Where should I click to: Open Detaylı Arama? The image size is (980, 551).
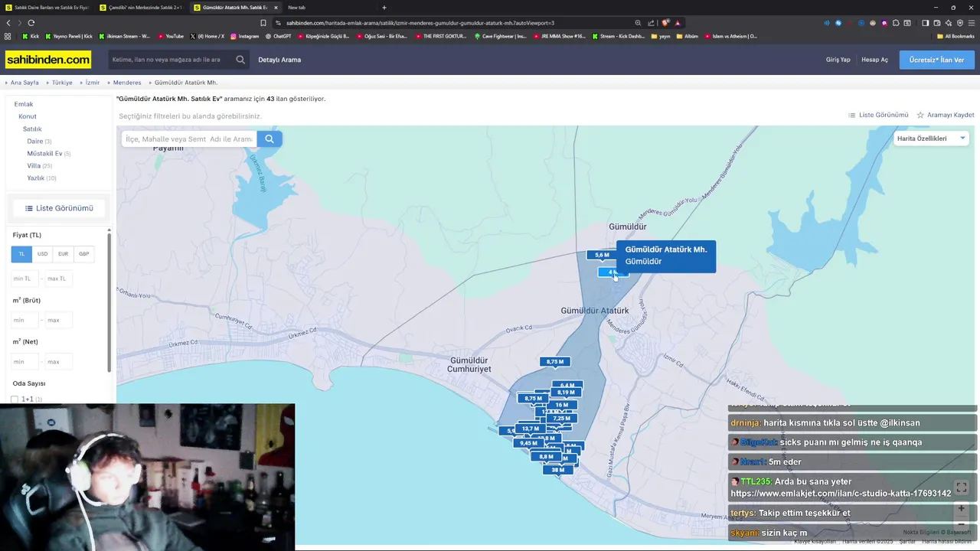point(279,60)
